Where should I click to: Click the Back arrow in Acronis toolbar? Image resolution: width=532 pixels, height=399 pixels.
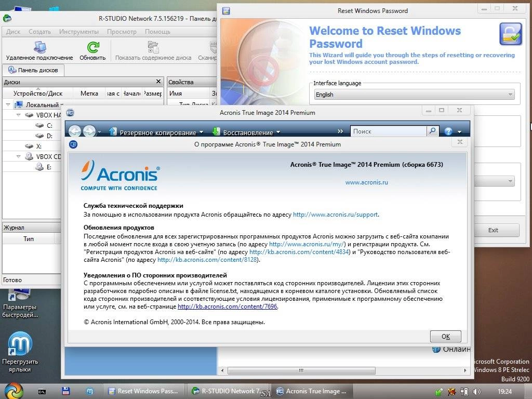(75, 131)
